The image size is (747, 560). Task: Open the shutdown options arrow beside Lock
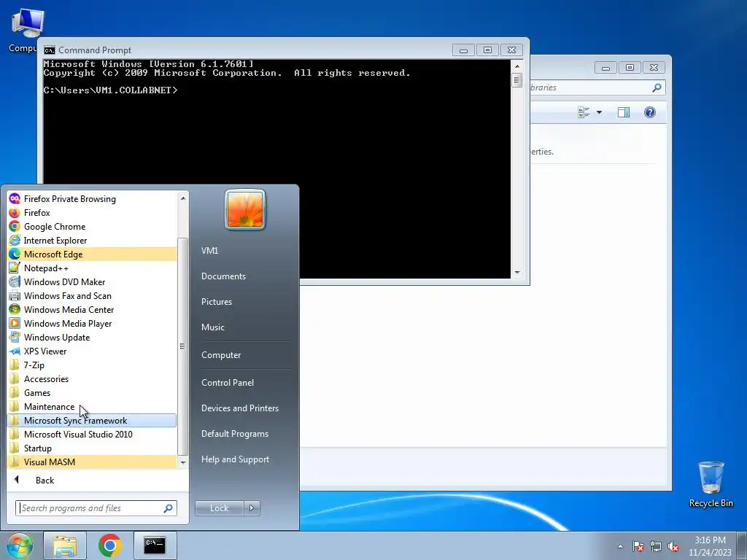coord(252,508)
